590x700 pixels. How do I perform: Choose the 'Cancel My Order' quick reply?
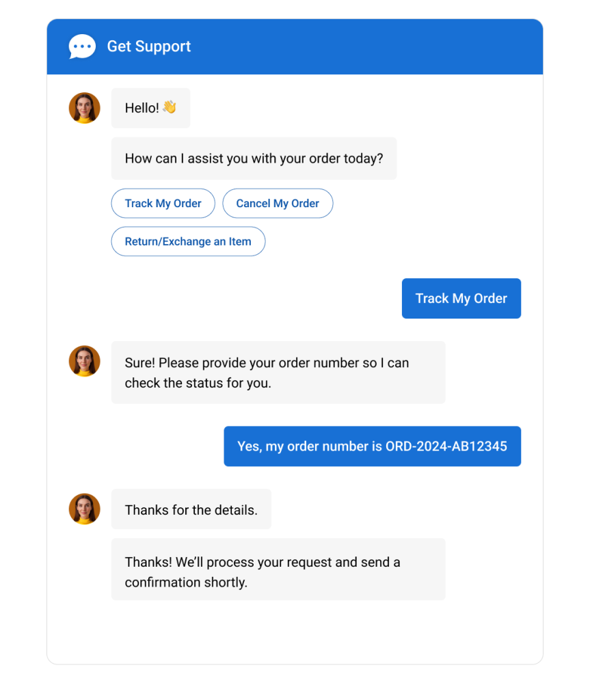click(278, 204)
